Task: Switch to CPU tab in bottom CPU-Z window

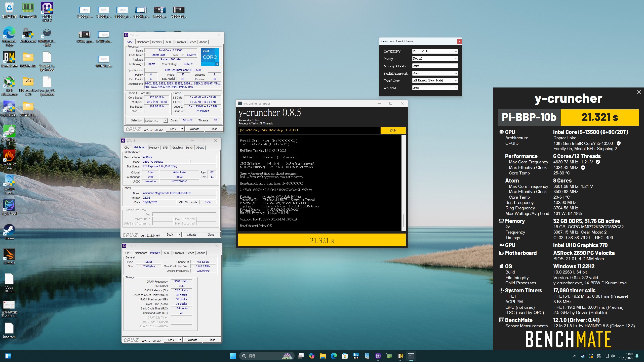Action: (128, 253)
